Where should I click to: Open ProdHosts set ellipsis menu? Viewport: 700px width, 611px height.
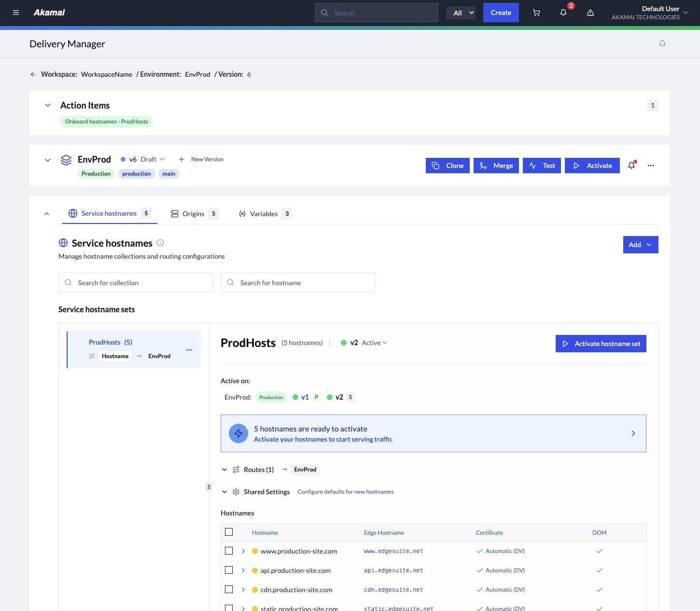point(189,349)
